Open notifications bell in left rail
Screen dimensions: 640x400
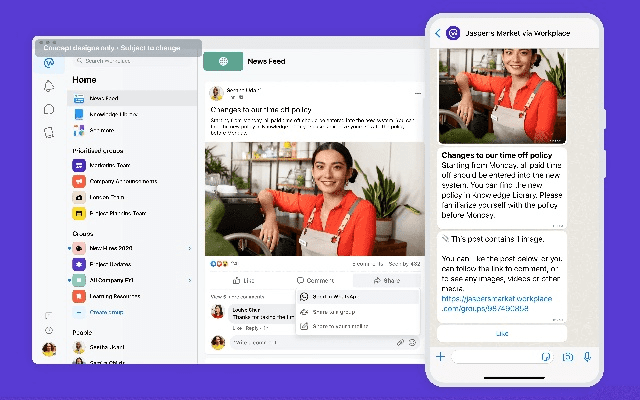[49, 86]
